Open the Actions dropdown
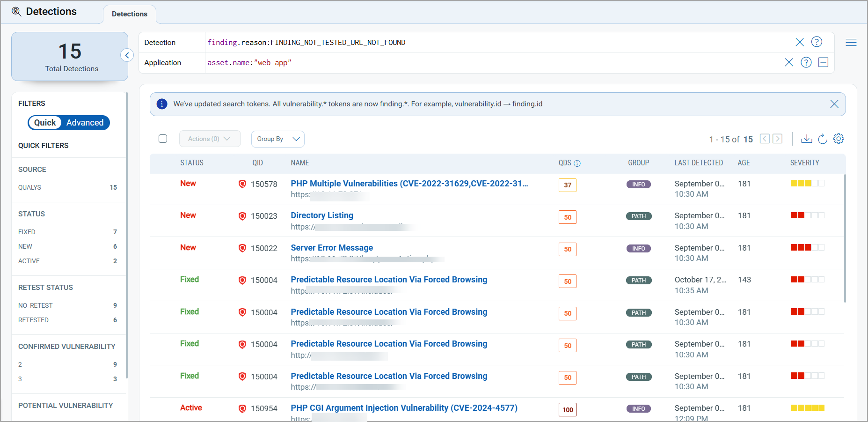The height and width of the screenshot is (422, 868). (x=210, y=139)
